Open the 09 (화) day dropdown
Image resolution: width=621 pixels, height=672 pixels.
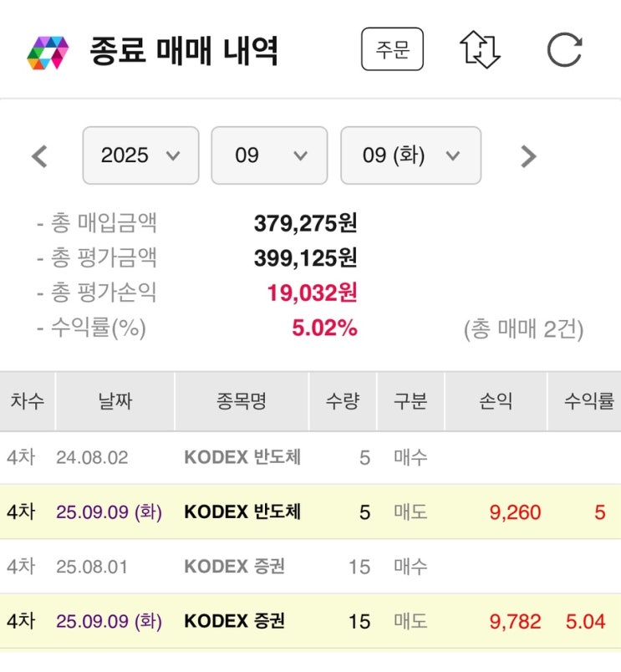coord(410,155)
